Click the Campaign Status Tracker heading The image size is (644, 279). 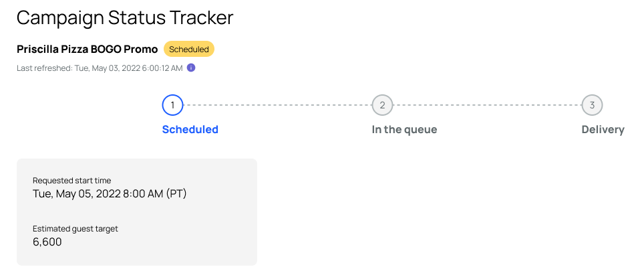125,17
